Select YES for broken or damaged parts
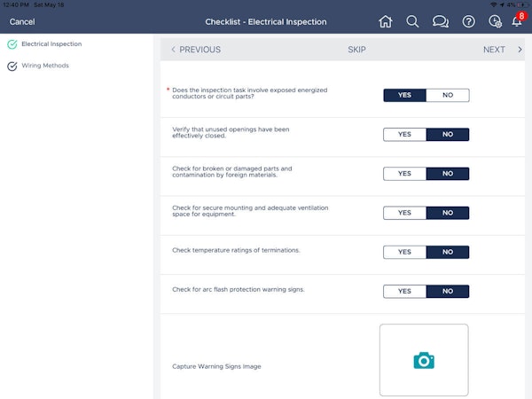This screenshot has height=399, width=532. point(404,174)
